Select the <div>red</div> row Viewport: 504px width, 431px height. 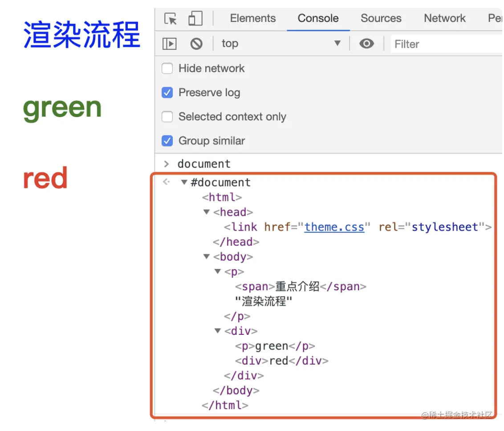(x=281, y=361)
